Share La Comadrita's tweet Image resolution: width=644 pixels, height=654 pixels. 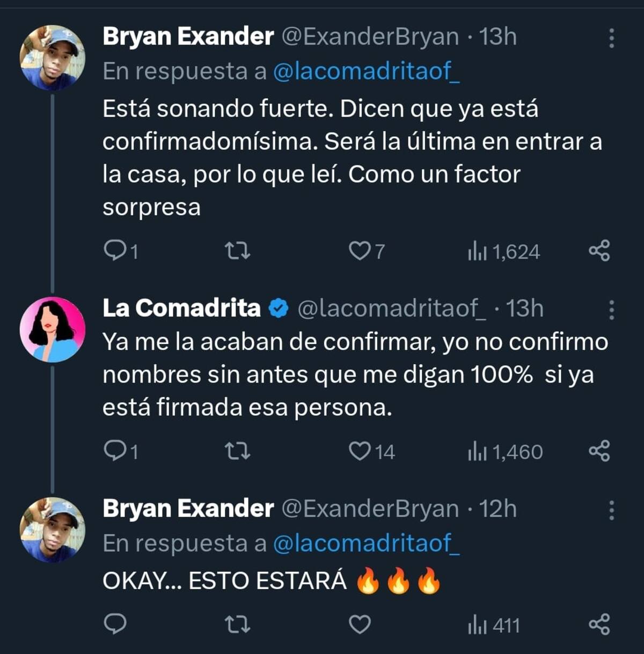tap(599, 451)
